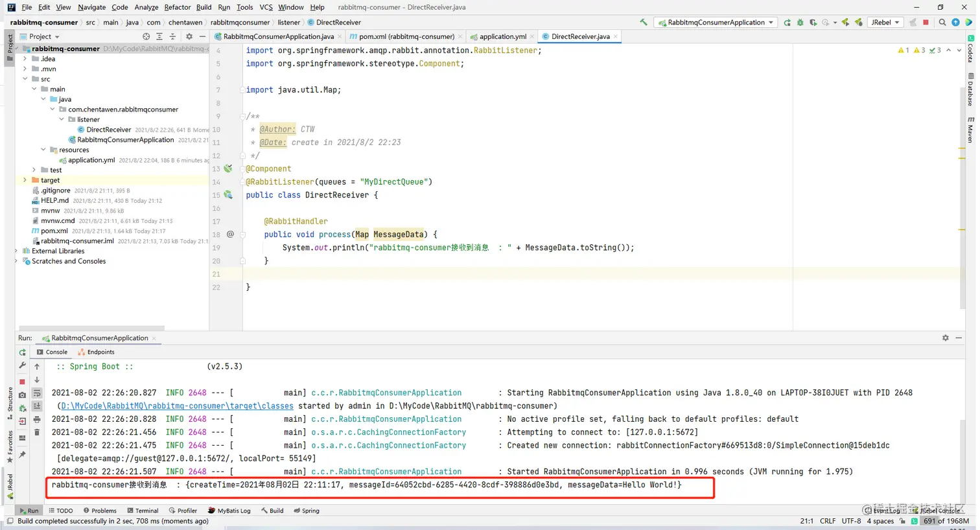Click Run with JRebel rocket icon
This screenshot has width=980, height=530.
tap(845, 22)
